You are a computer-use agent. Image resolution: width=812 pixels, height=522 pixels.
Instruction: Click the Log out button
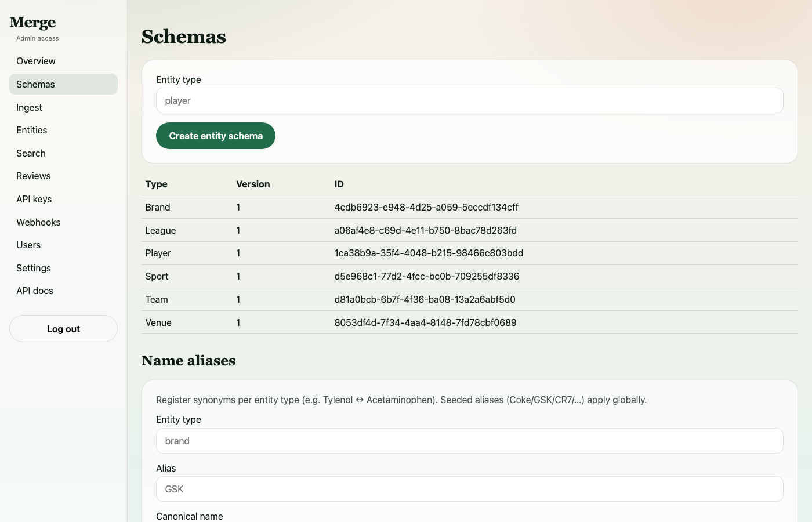[63, 329]
